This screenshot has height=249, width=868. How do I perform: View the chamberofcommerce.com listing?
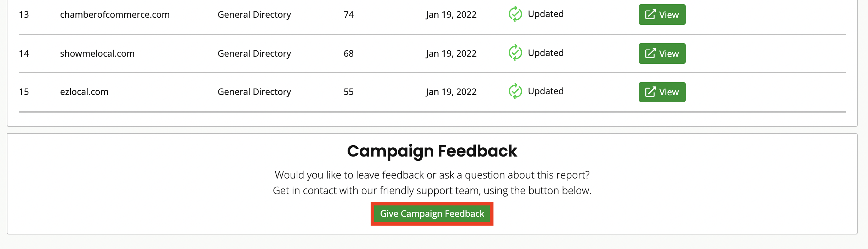click(662, 15)
